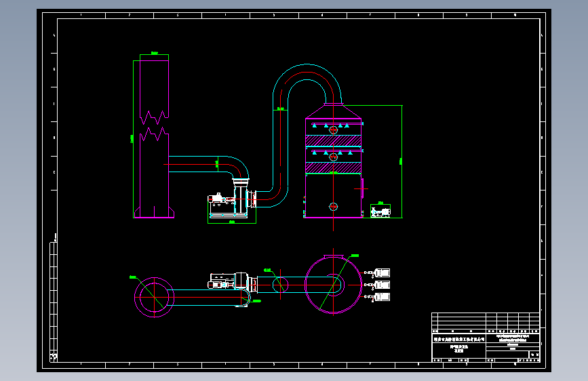Click the fan base width dimension label
This screenshot has height=381, width=588.
coord(232,222)
